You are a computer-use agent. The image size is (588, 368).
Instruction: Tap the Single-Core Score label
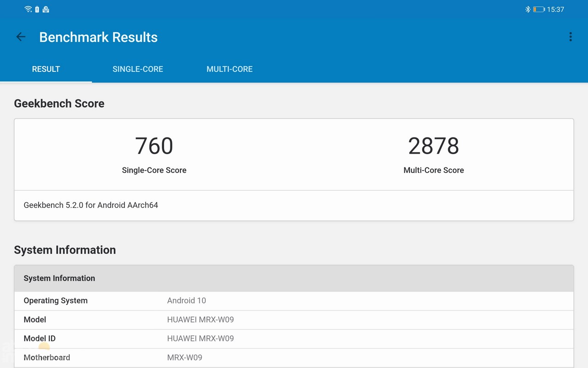pyautogui.click(x=154, y=170)
